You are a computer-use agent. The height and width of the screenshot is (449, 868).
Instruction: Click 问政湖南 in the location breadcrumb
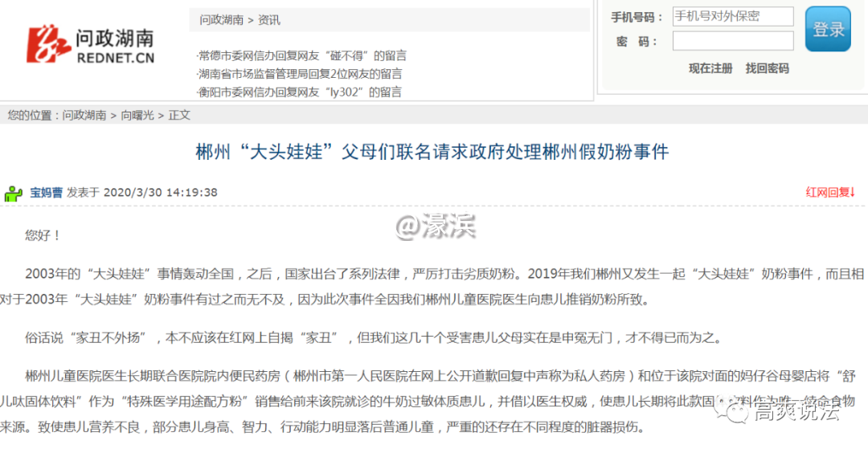coord(84,116)
